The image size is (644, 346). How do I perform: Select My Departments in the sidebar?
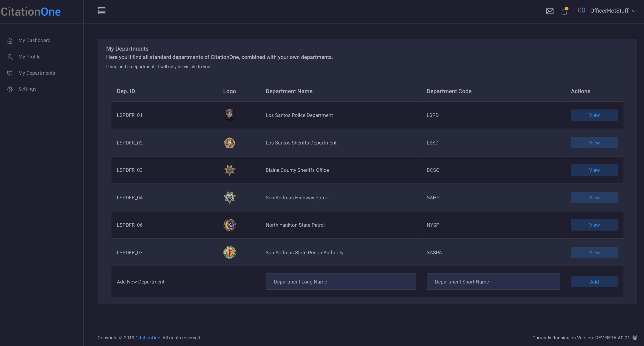(x=36, y=73)
